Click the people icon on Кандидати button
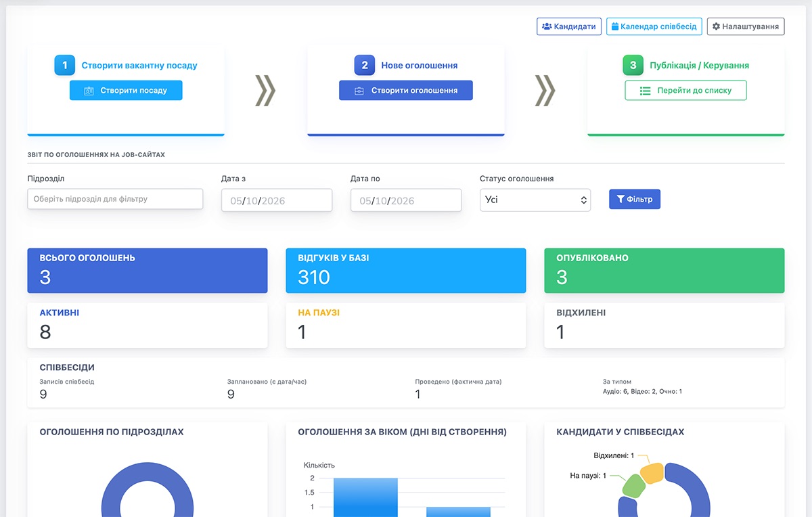This screenshot has width=812, height=517. pos(547,26)
